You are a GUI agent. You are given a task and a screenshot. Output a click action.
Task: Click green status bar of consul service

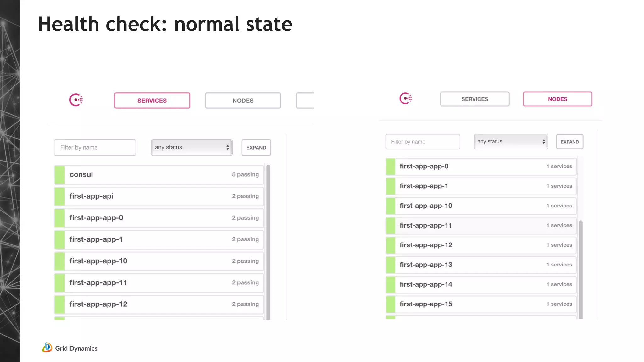pyautogui.click(x=60, y=175)
